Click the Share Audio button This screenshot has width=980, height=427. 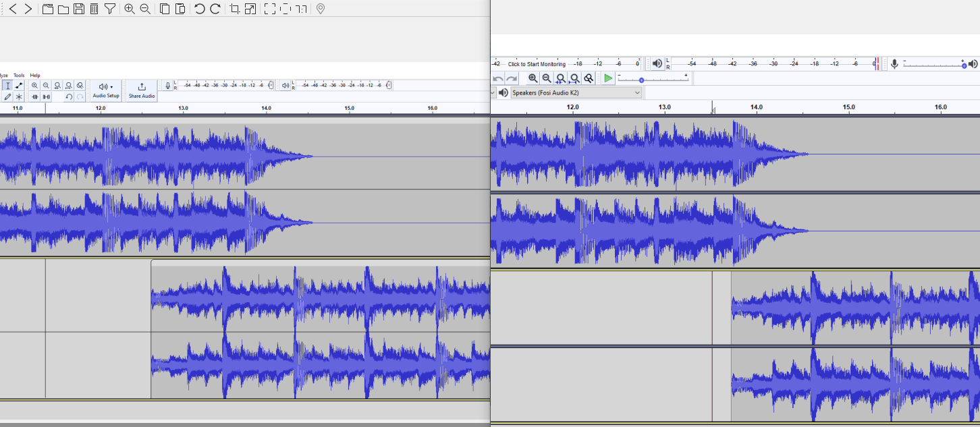[142, 90]
